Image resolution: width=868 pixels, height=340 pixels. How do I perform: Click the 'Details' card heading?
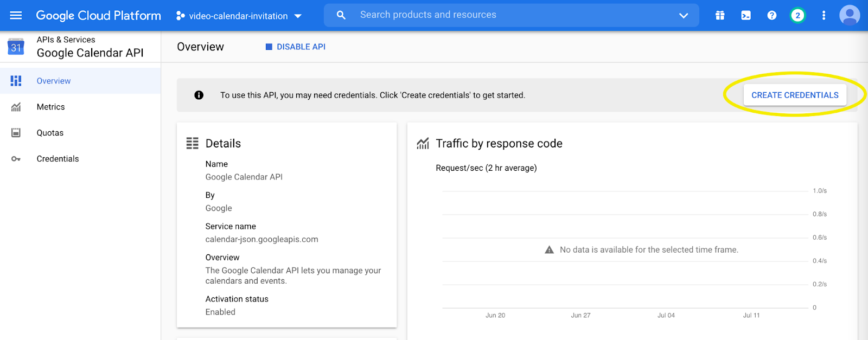pyautogui.click(x=223, y=143)
